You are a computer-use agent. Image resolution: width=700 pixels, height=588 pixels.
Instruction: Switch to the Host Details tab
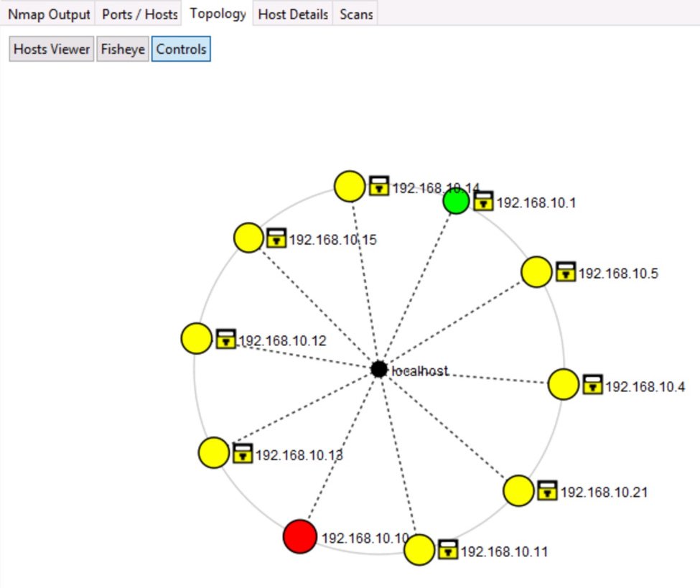coord(293,14)
